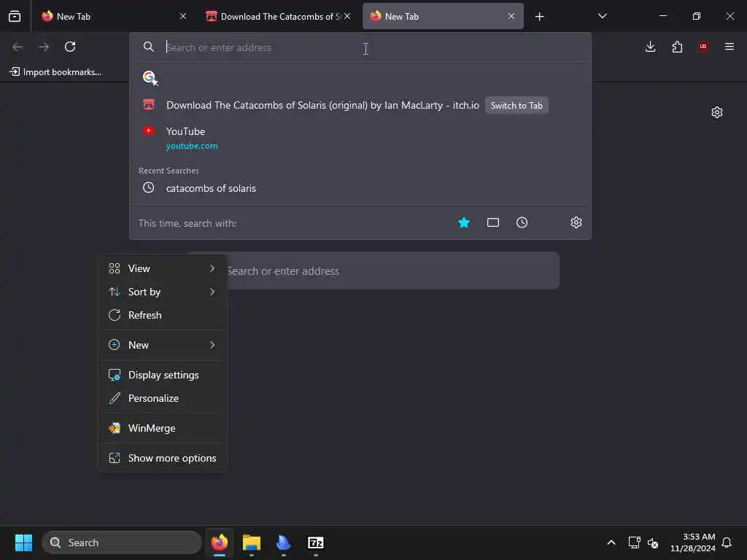
Task: Open the Windows Start menu
Action: coord(23,542)
